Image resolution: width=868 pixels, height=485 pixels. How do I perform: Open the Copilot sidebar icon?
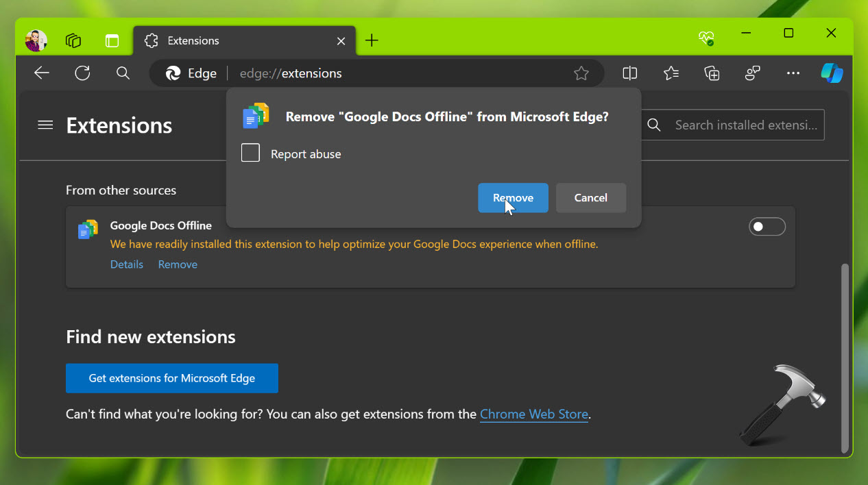[832, 73]
